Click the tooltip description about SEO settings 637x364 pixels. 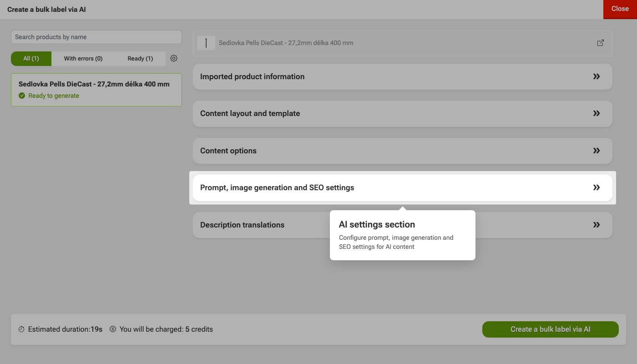(x=396, y=242)
